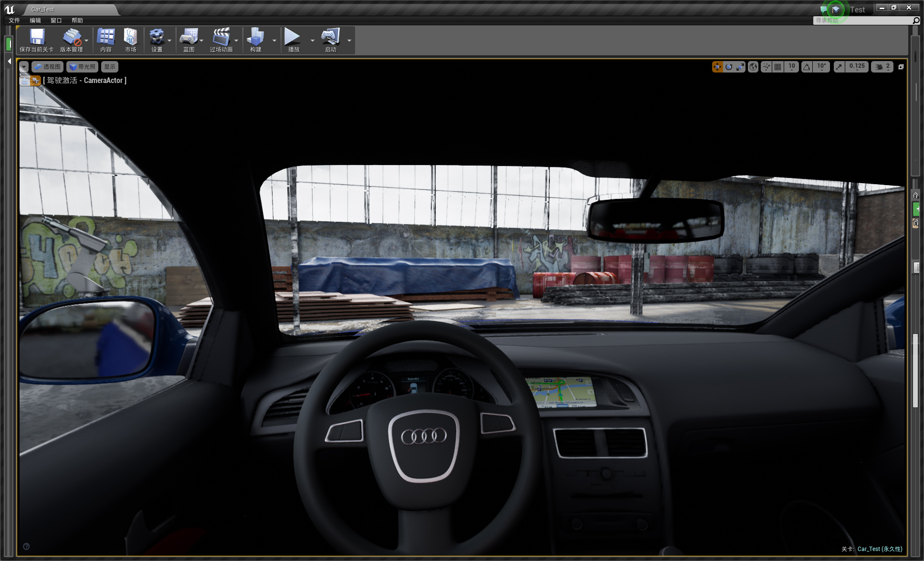Maximize or restore the viewport icon
Viewport: 924px width, 561px height.
click(901, 67)
